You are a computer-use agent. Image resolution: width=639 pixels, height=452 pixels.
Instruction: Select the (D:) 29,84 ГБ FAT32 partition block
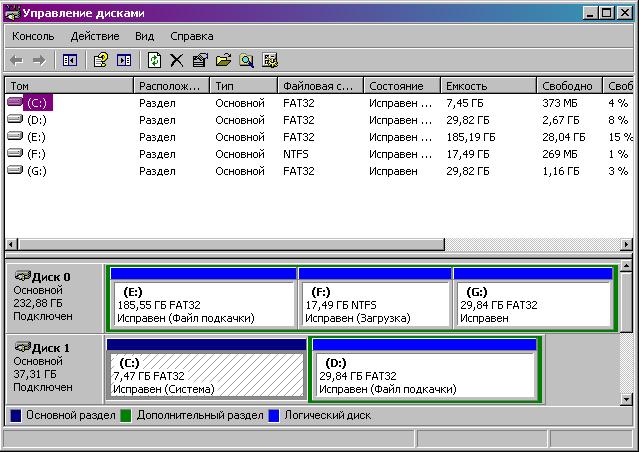coord(424,369)
